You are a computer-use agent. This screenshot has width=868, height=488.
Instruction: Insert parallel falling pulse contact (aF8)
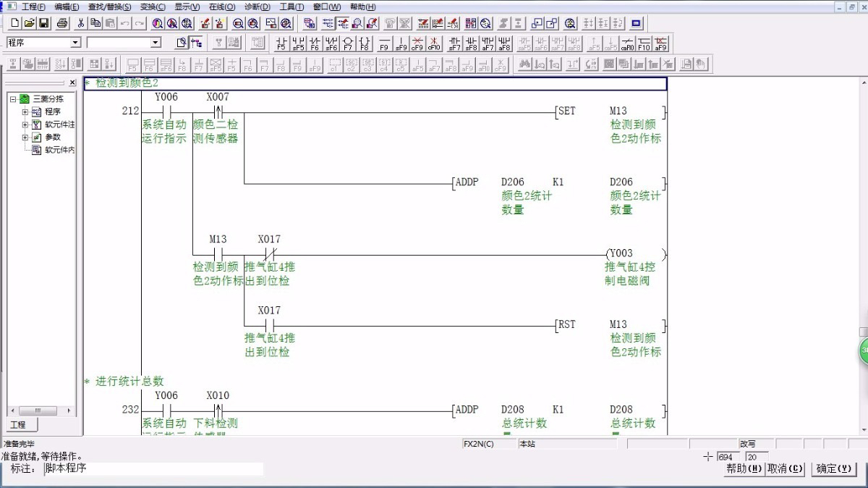click(x=504, y=43)
